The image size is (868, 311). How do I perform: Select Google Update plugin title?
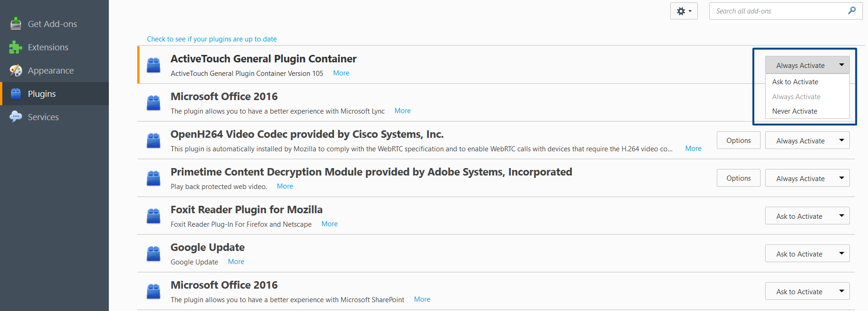[x=207, y=247]
